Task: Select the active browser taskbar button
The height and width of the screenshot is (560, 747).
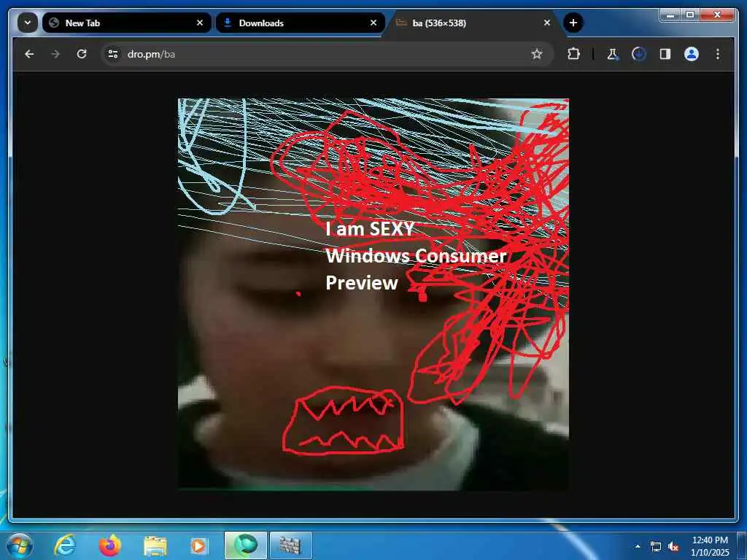Action: tap(245, 545)
